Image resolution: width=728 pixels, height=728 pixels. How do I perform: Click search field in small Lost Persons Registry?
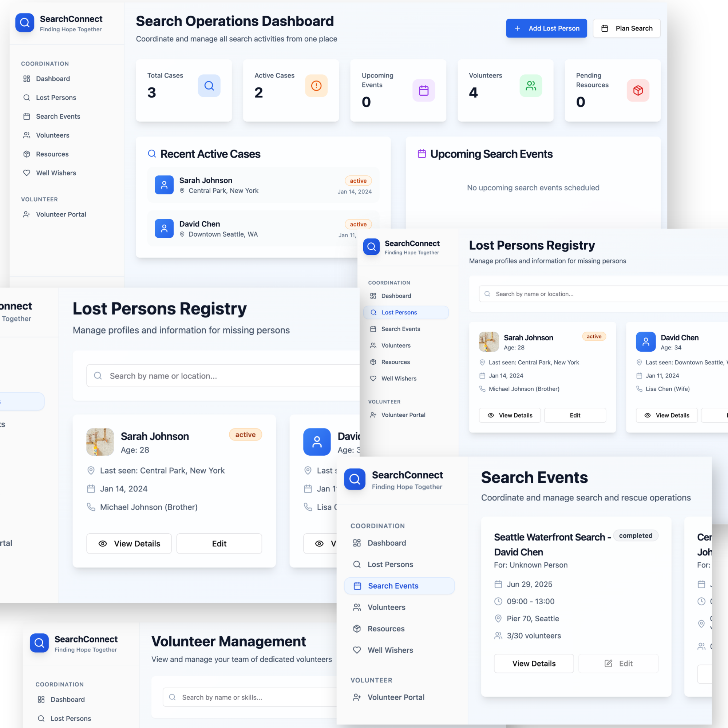tap(603, 294)
